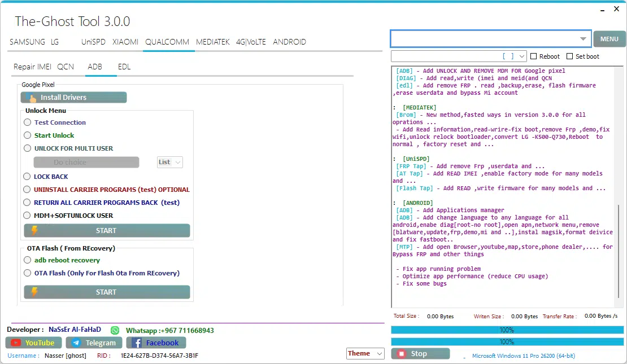Click the Telegram paper-plane icon
Image resolution: width=627 pixels, height=364 pixels.
(76, 343)
